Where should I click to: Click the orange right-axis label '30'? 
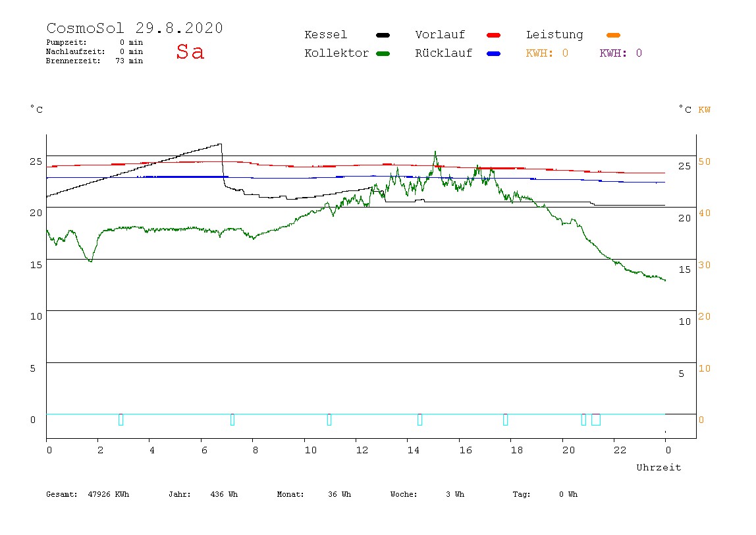point(705,265)
